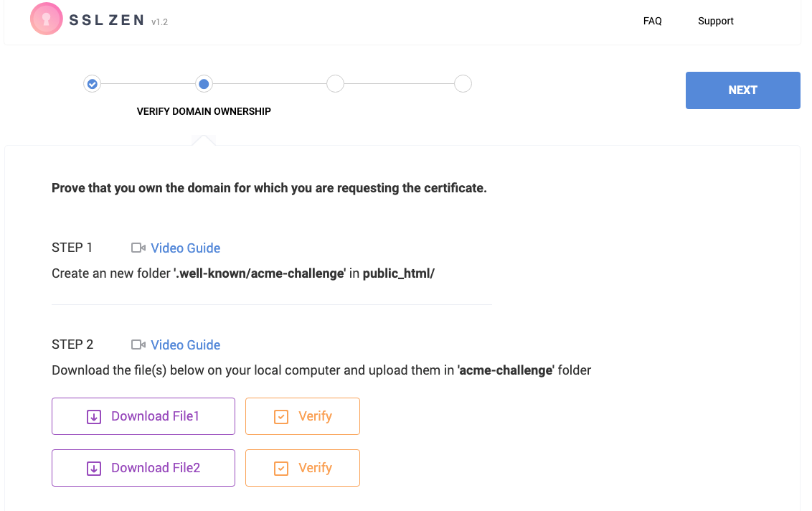Screen dimensions: 812x511
Task: Click the download arrow icon for File1
Action: pos(94,417)
